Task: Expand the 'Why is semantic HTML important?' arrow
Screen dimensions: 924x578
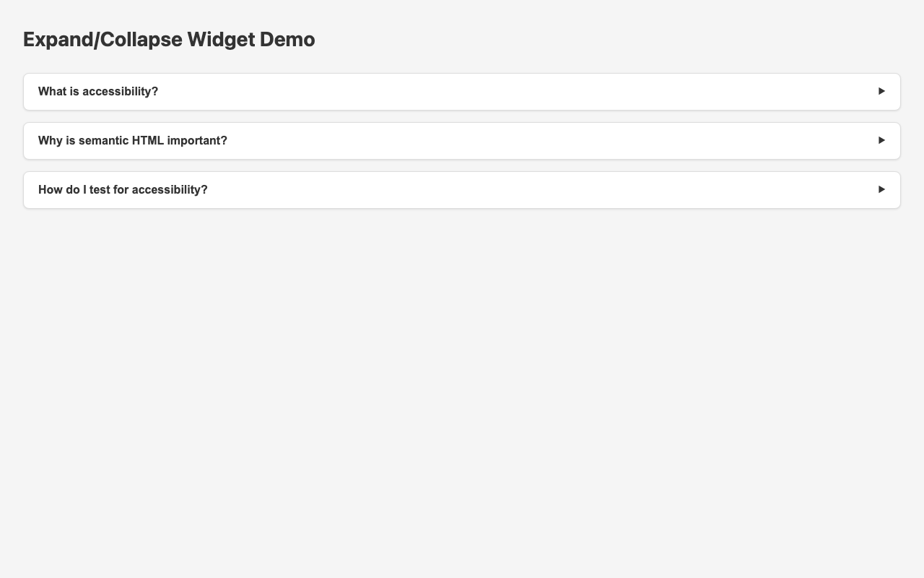Action: point(880,140)
